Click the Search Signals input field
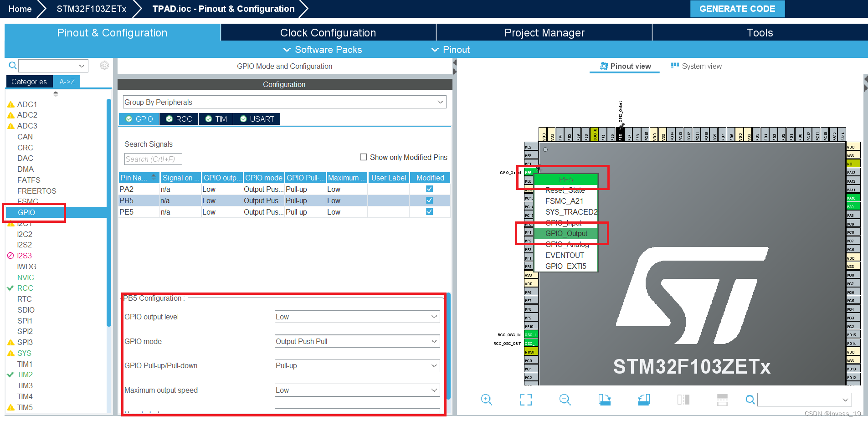 (x=153, y=159)
